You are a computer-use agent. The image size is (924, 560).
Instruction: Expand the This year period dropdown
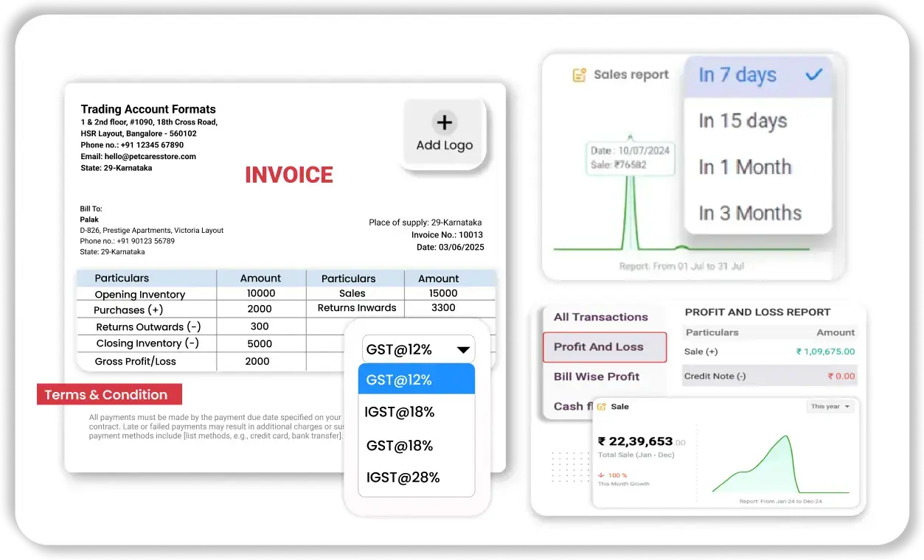(830, 407)
